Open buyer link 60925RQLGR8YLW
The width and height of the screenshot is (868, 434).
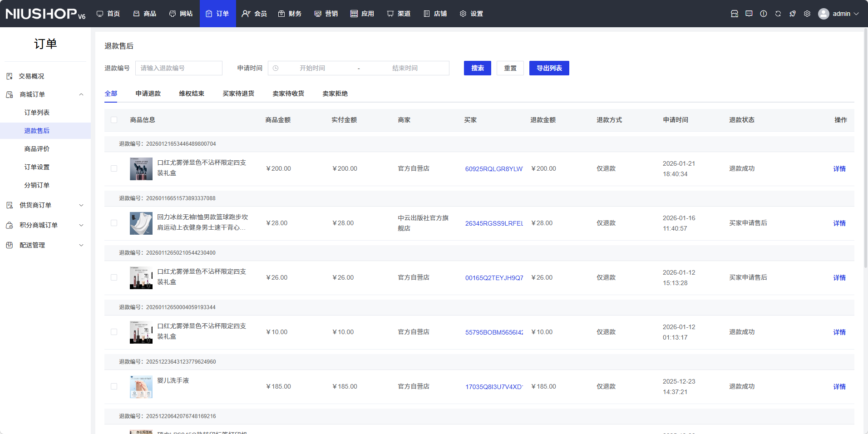tap(493, 169)
